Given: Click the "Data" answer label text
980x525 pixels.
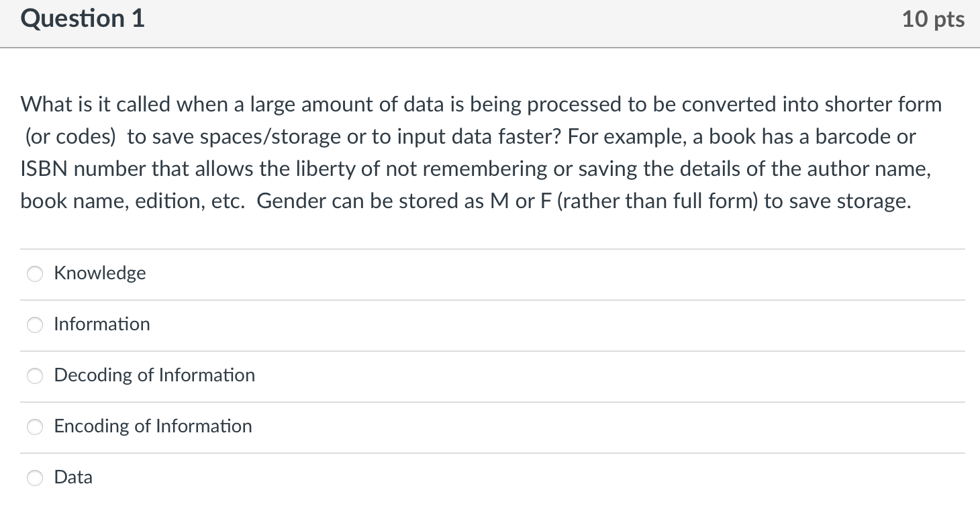Looking at the screenshot, I should (x=73, y=477).
